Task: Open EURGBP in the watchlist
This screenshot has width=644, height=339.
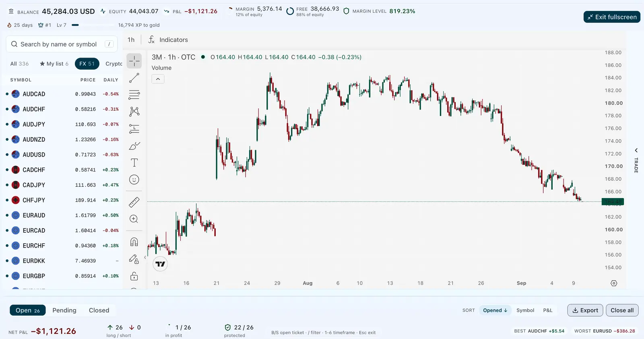Action: click(62, 276)
